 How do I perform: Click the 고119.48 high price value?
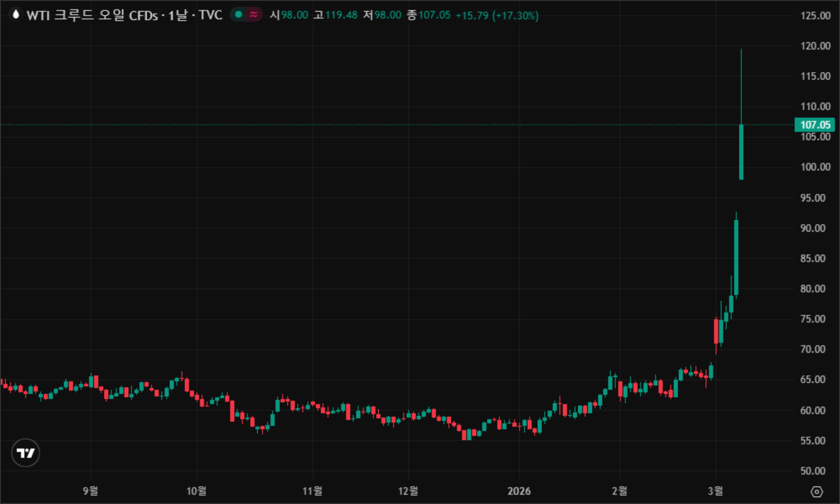click(336, 16)
